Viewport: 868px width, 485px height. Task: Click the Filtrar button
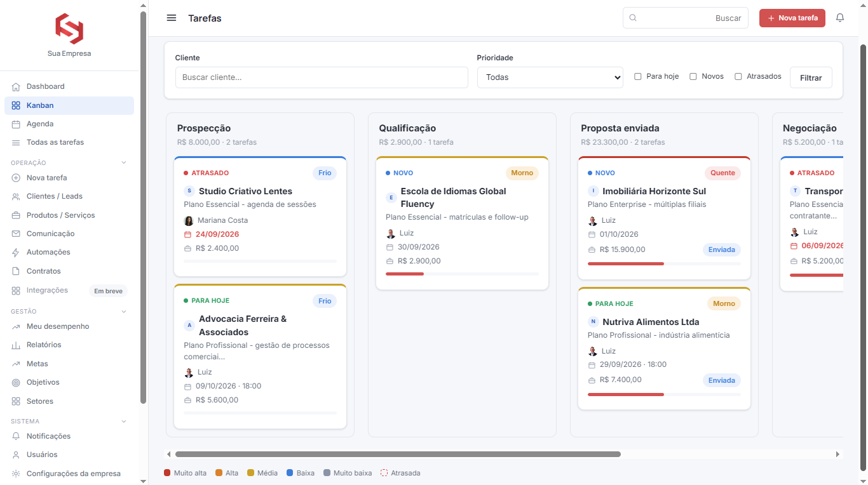pyautogui.click(x=811, y=77)
